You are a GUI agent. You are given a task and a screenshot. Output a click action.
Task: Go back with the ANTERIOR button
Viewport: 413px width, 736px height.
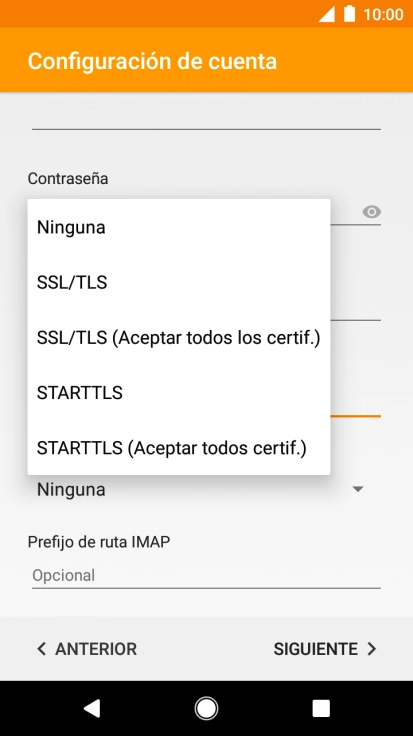(87, 649)
